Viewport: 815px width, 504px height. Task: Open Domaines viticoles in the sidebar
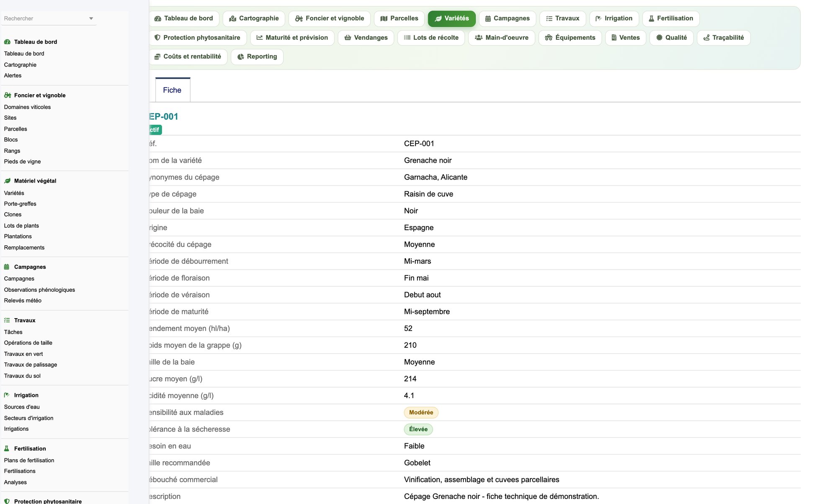point(28,107)
